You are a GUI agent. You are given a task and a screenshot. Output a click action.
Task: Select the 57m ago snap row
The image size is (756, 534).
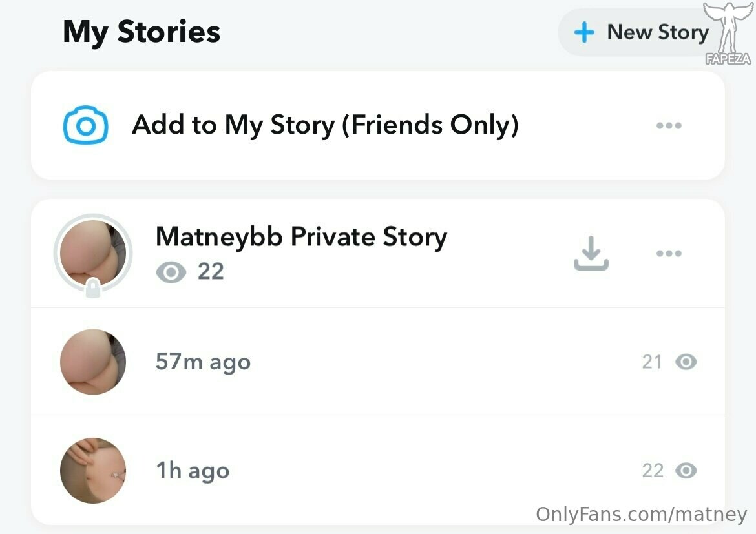pyautogui.click(x=378, y=362)
